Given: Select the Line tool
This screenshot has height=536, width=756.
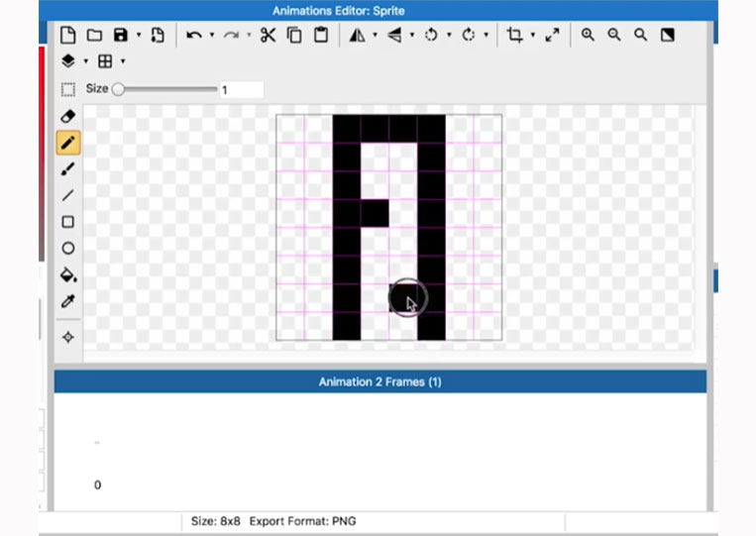Looking at the screenshot, I should (68, 195).
